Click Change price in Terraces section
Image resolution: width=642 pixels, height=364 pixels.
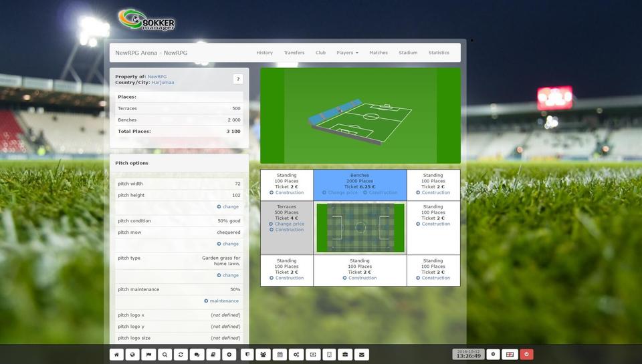289,224
